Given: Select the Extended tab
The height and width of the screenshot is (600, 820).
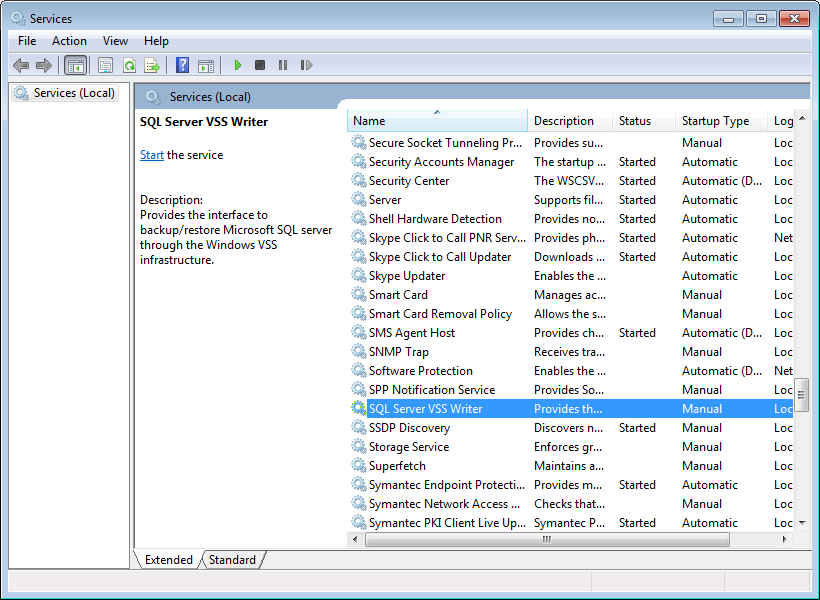Looking at the screenshot, I should click(169, 560).
